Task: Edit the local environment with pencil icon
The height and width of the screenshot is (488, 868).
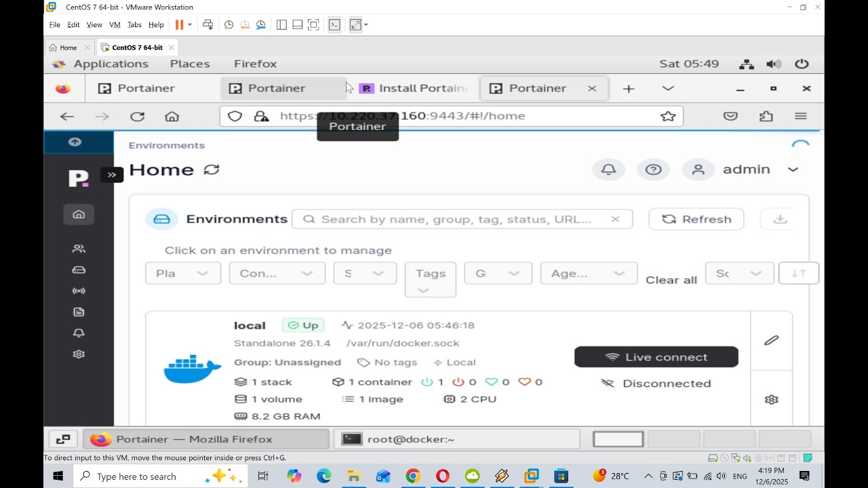Action: [x=771, y=340]
